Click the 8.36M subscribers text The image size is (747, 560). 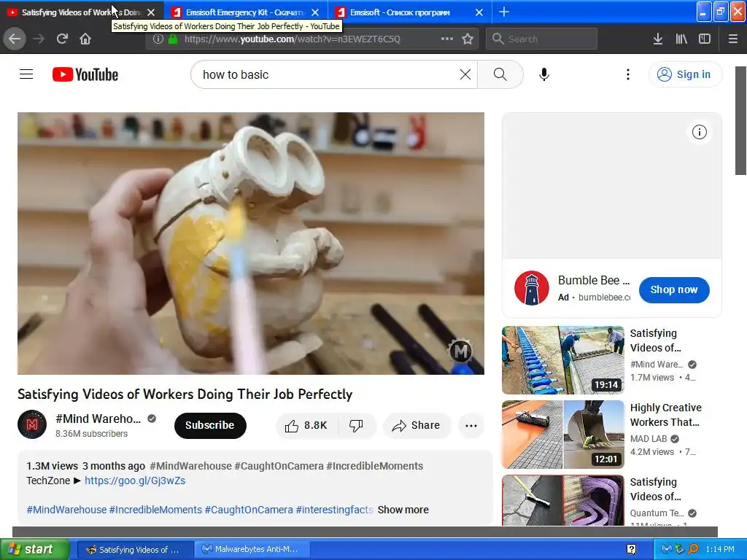point(91,434)
